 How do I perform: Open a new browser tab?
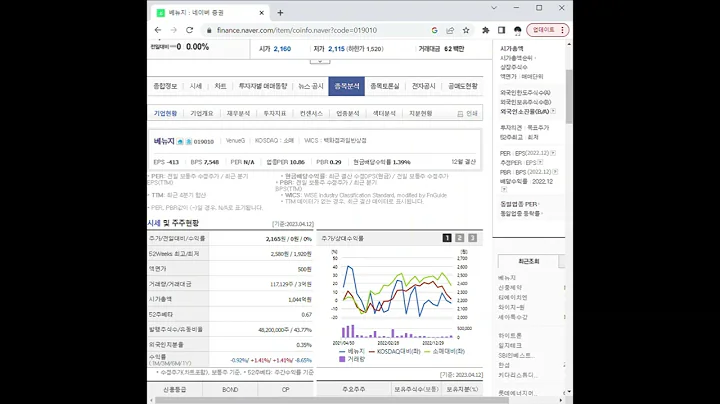click(280, 13)
